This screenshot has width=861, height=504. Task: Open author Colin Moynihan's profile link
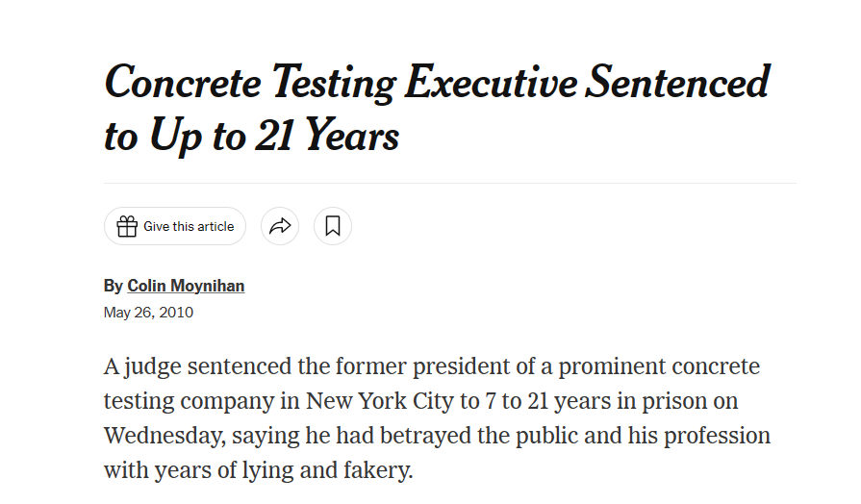tap(186, 286)
